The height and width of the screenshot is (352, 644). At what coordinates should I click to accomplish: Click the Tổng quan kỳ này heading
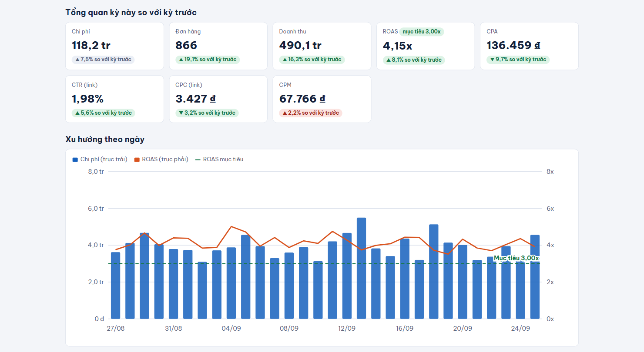[x=131, y=13]
